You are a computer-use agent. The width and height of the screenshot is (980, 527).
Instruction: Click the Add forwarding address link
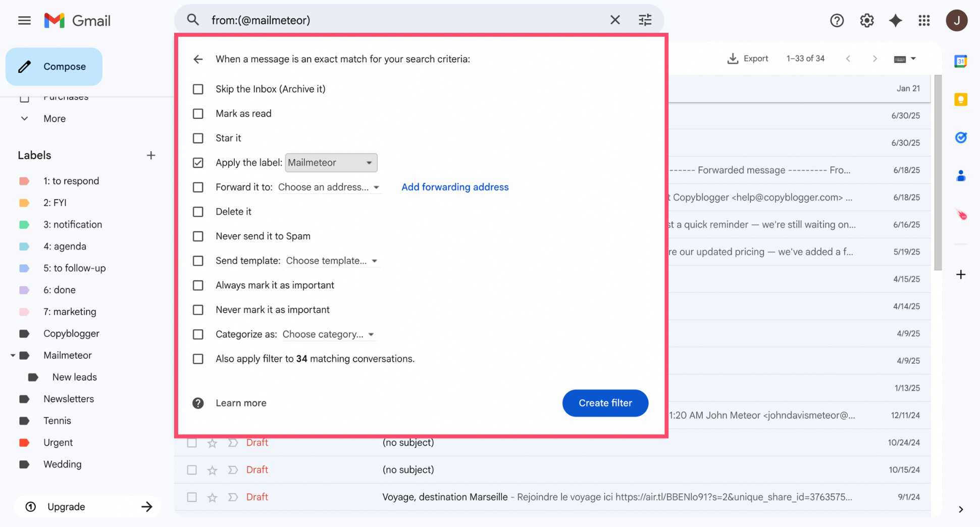455,187
